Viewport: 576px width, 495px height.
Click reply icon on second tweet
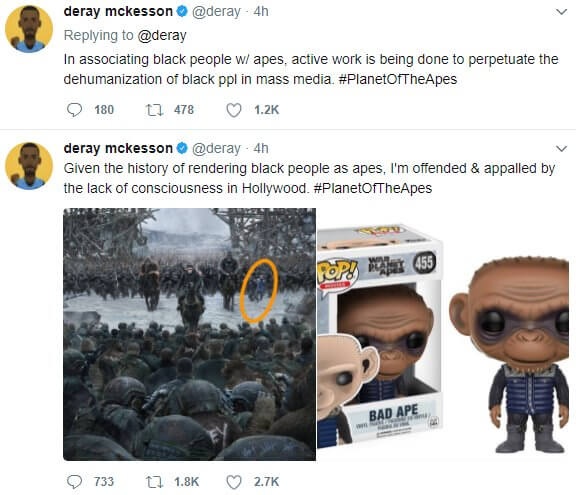click(74, 481)
